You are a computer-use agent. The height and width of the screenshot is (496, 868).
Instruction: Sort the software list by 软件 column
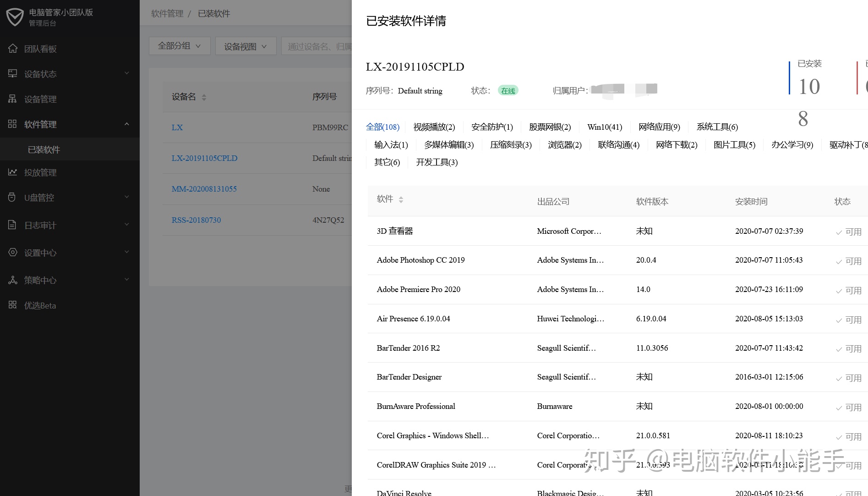click(x=401, y=200)
